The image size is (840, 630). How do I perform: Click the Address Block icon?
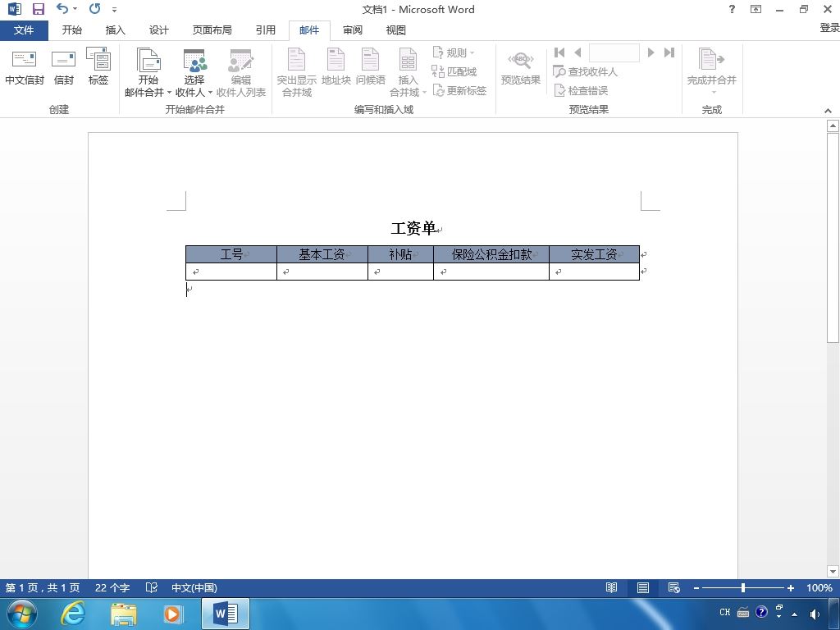pyautogui.click(x=336, y=67)
